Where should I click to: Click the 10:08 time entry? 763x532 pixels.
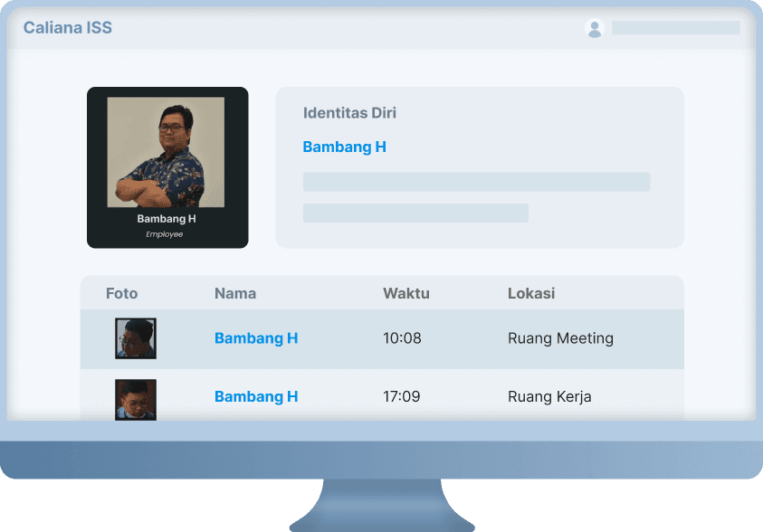tap(402, 338)
